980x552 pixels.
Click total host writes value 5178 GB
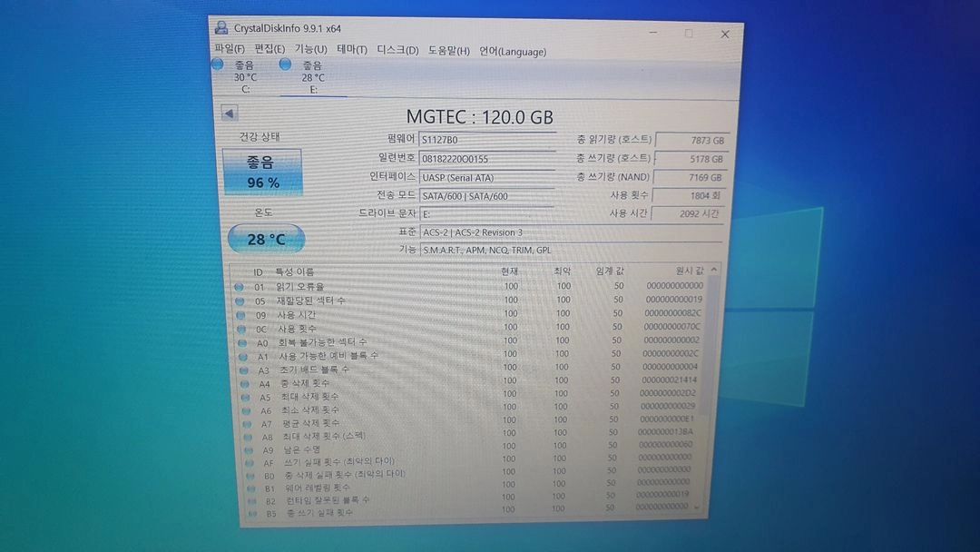[691, 160]
